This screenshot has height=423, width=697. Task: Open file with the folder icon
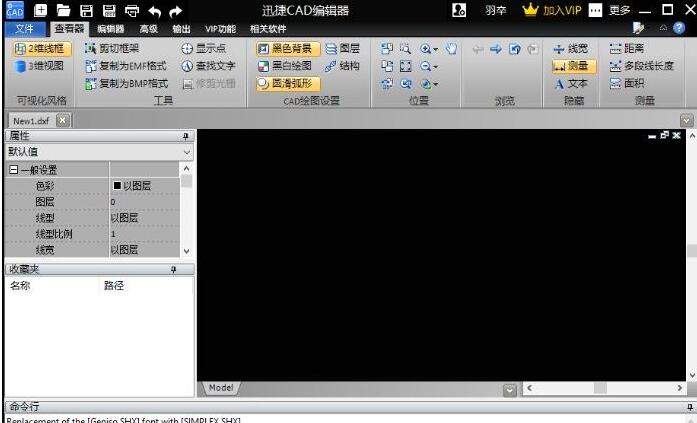(x=63, y=10)
